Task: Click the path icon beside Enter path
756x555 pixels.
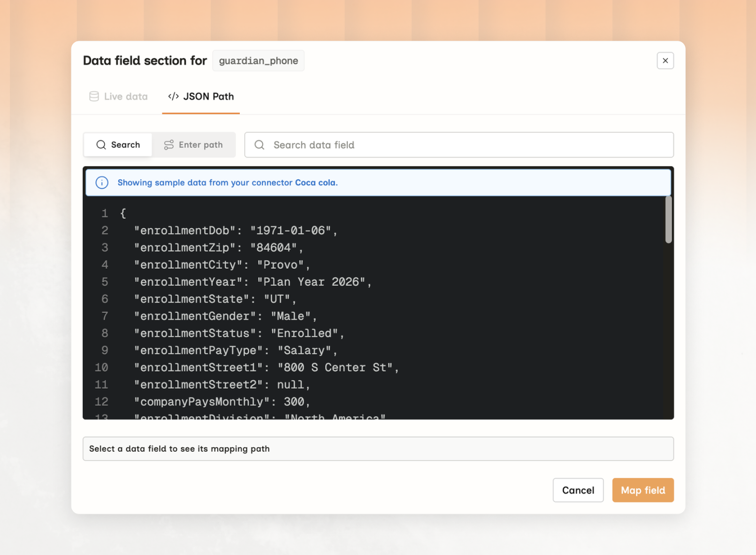Action: [169, 145]
